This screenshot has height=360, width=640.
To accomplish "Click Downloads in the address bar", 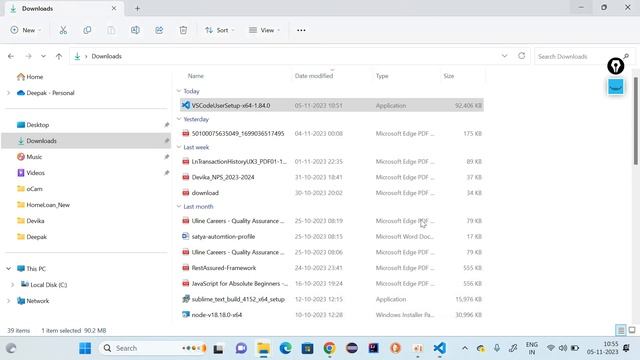I will point(107,56).
